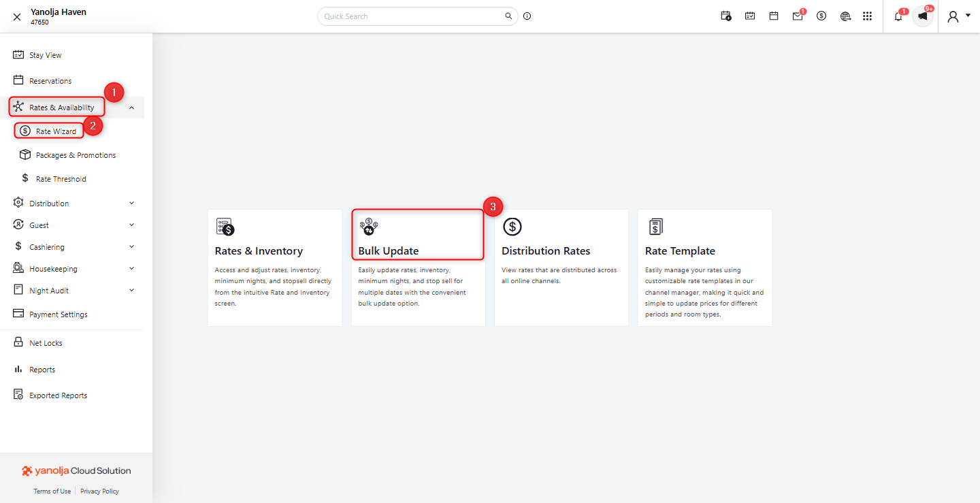980x503 pixels.
Task: Click the Payment Settings card icon
Action: point(18,314)
